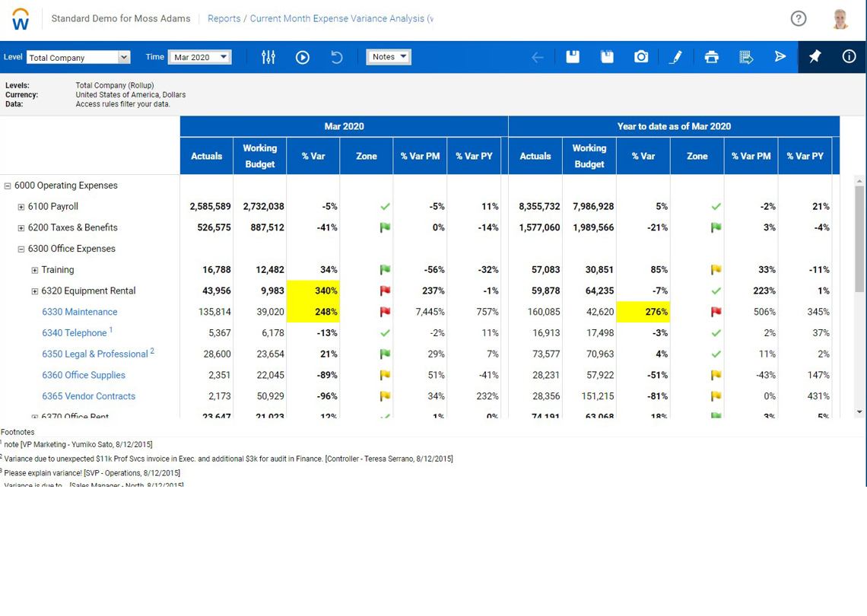Click the pin icon in toolbar

815,57
